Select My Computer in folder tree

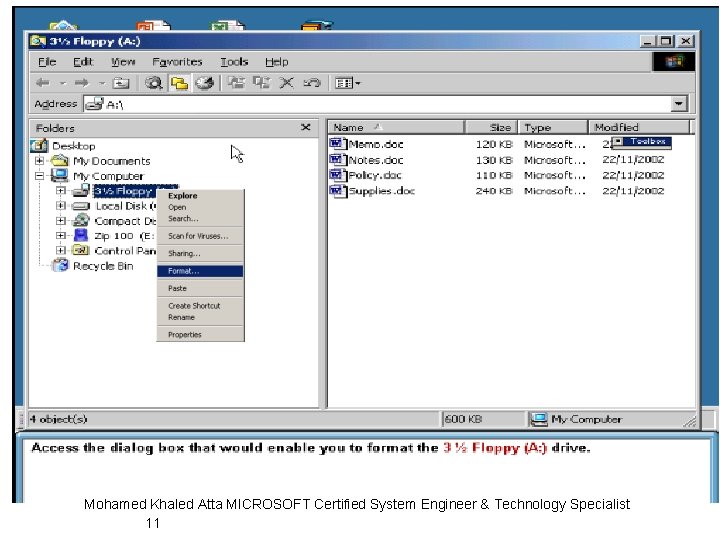tap(108, 176)
